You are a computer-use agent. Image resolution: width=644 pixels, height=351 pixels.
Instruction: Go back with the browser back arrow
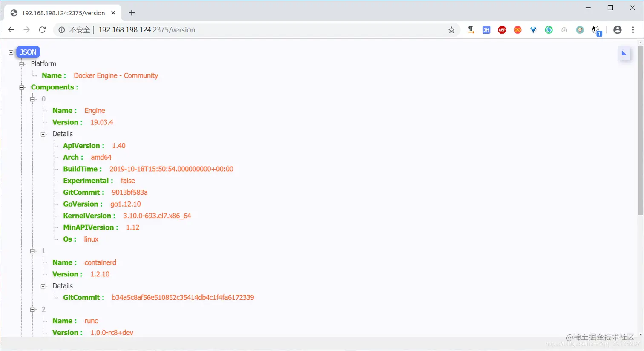point(11,30)
